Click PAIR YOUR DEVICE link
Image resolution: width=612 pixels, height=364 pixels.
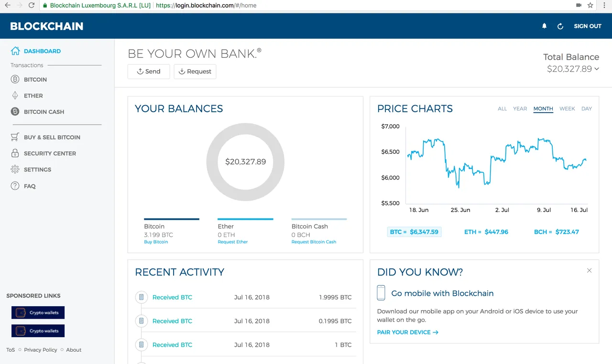pyautogui.click(x=407, y=332)
